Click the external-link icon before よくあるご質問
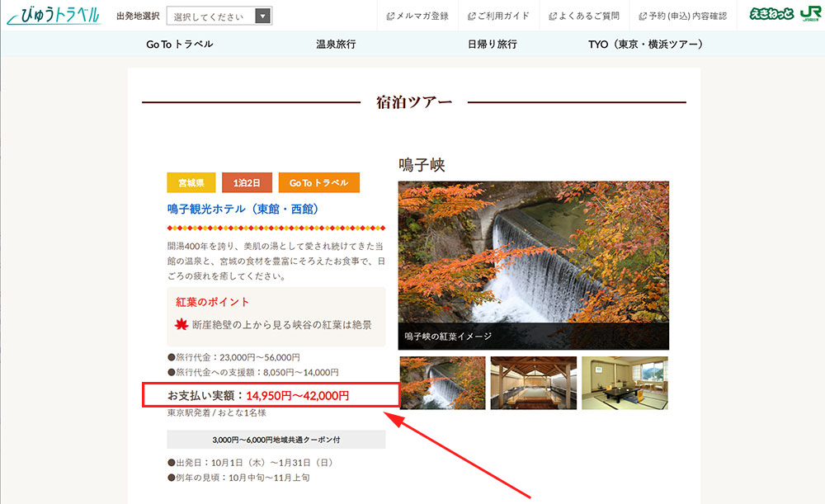The width and height of the screenshot is (825, 504). pos(553,16)
